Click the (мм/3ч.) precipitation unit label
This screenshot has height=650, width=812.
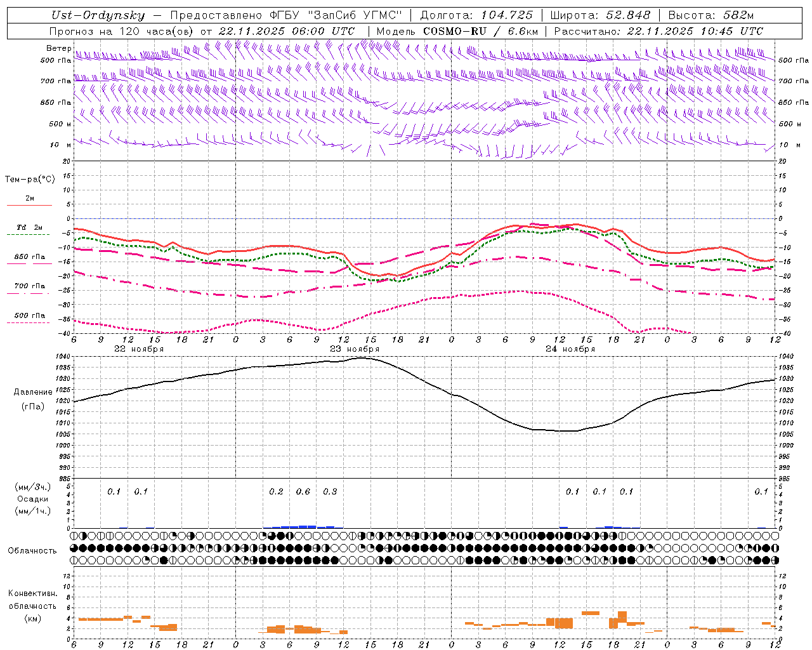32,487
